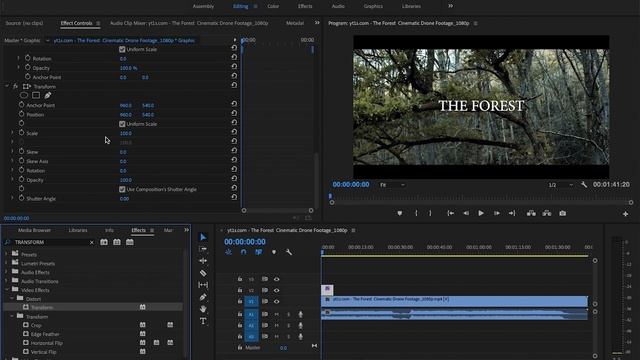The image size is (640, 360).
Task: Expand Lumetri Presets folder
Action: click(x=6, y=263)
